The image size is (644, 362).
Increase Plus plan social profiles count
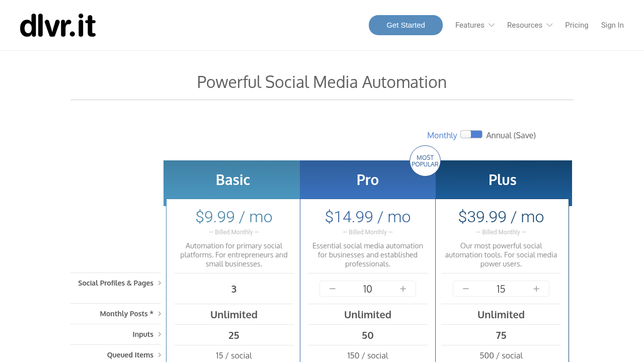[x=536, y=289]
